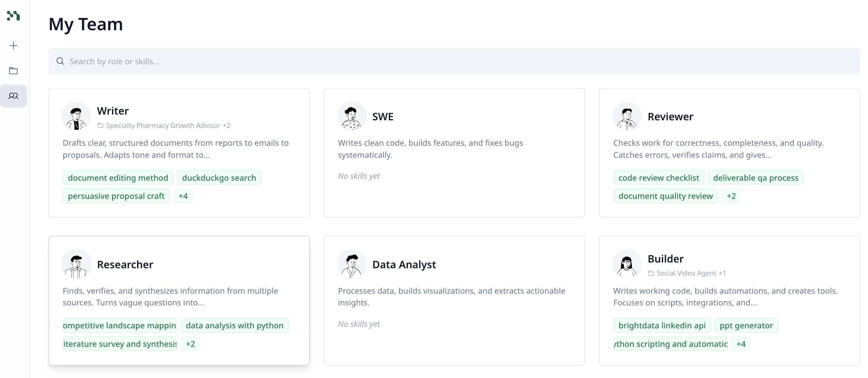Click data analysis with python tag
868x378 pixels.
[x=234, y=325]
